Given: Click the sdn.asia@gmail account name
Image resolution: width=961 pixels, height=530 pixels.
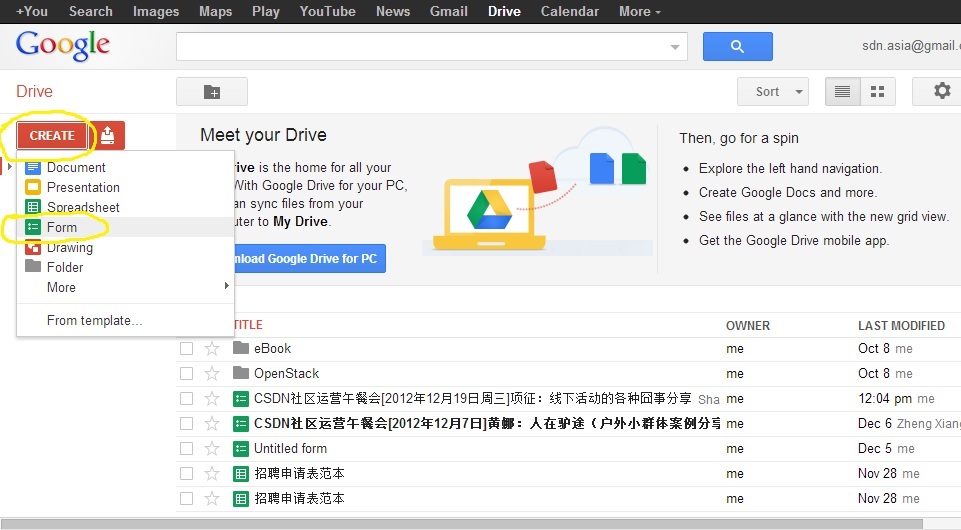Looking at the screenshot, I should [911, 46].
